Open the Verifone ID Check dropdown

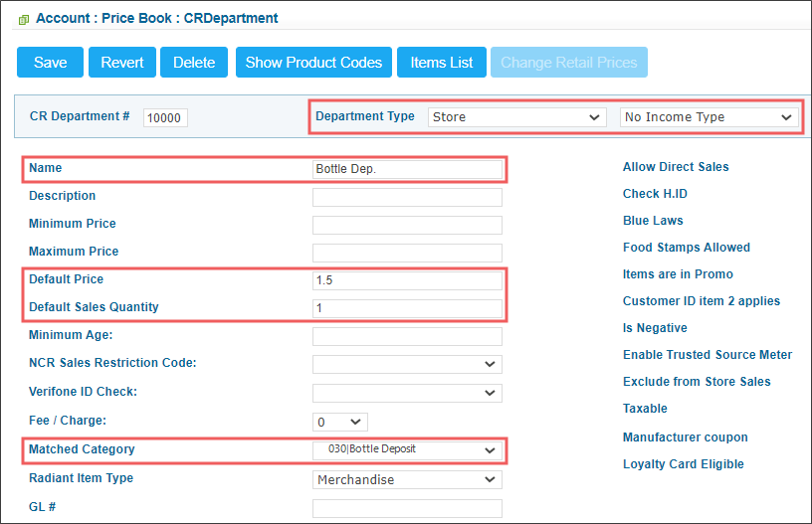[x=408, y=393]
